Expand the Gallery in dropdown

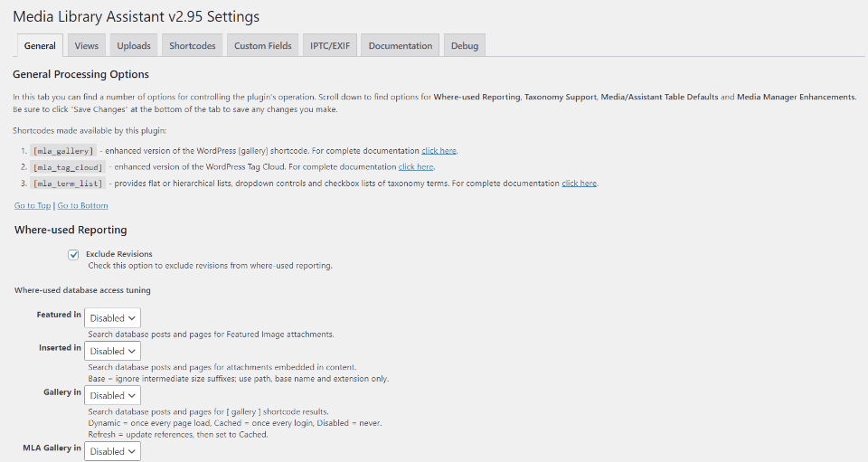(x=113, y=395)
